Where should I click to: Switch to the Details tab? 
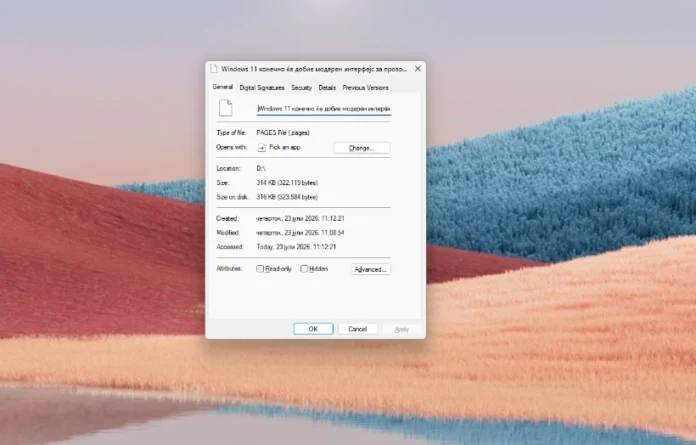[327, 88]
